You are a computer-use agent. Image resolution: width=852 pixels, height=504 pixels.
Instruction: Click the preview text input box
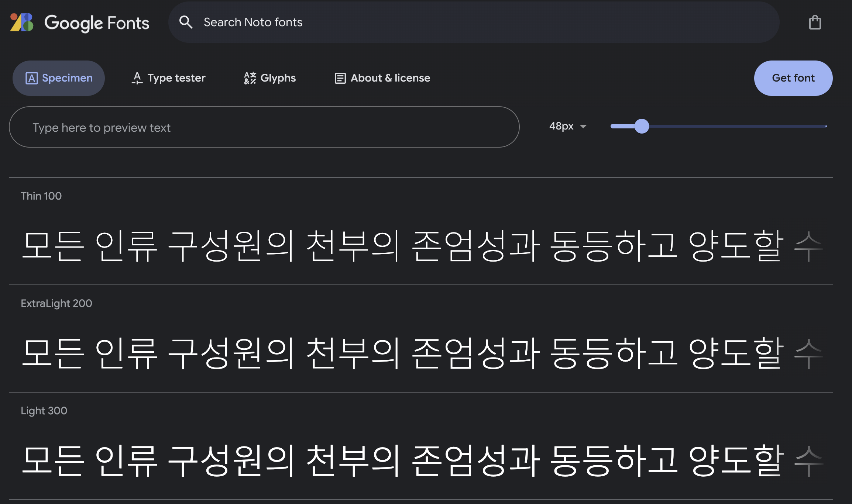click(x=264, y=127)
